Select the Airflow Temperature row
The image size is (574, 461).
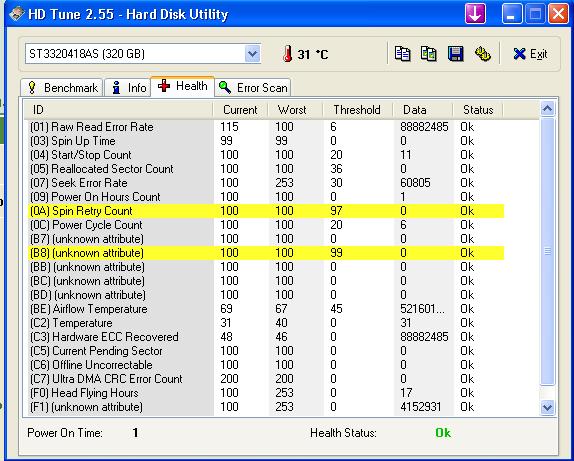point(266,309)
